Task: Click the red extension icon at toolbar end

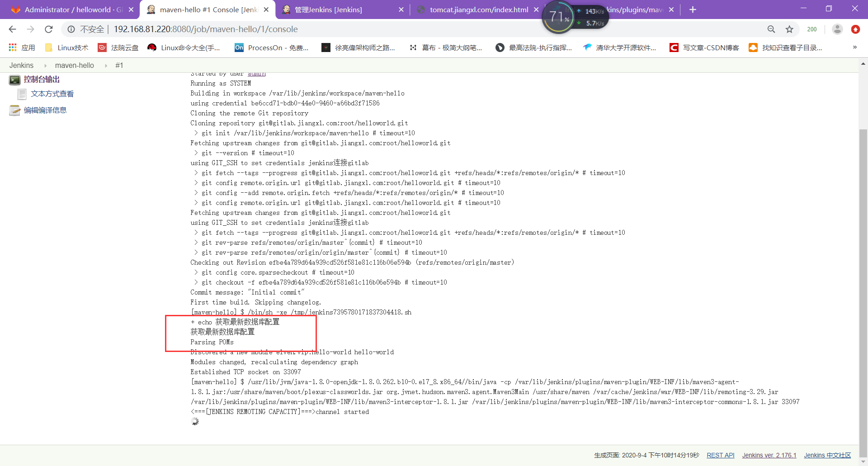Action: [x=855, y=29]
